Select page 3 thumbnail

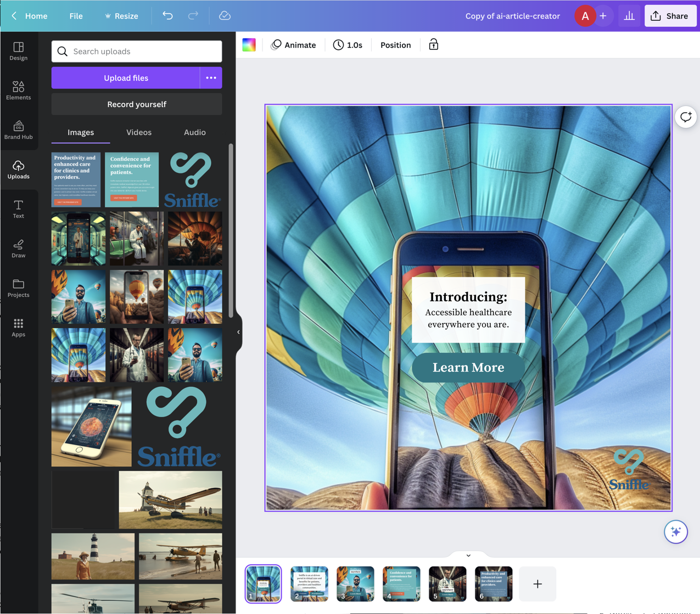pos(355,584)
